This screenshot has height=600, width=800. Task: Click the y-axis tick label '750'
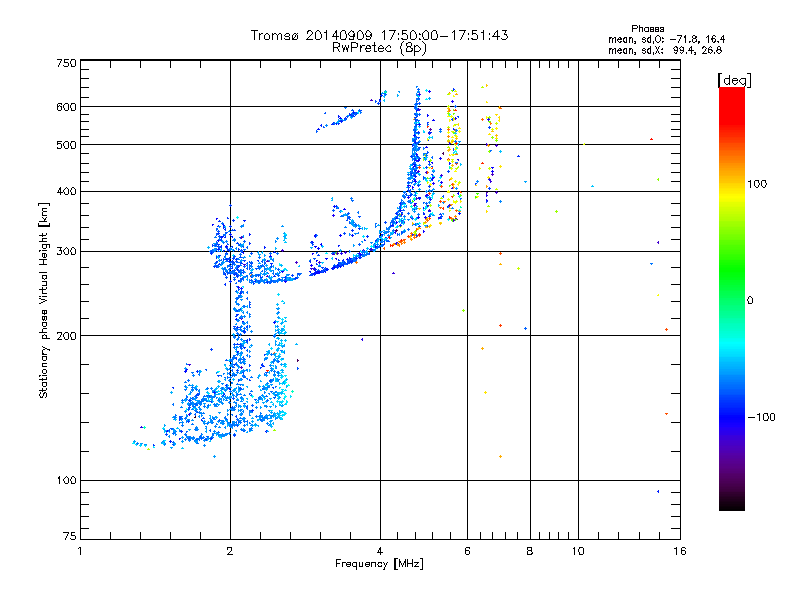coord(66,63)
